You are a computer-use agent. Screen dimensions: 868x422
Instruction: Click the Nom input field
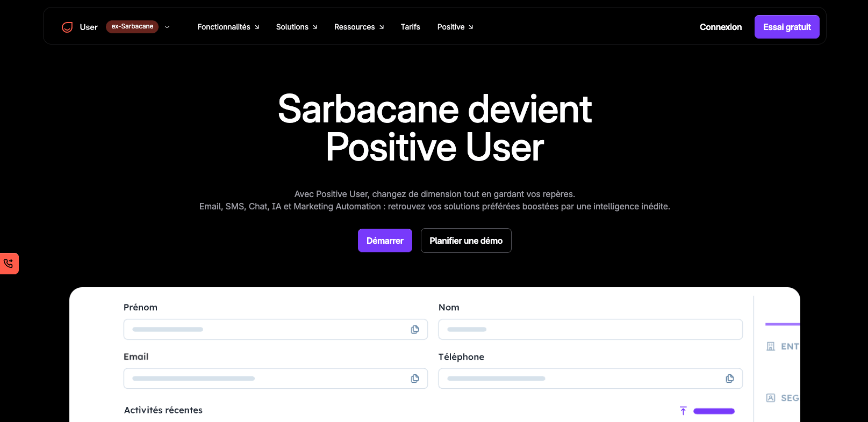591,330
